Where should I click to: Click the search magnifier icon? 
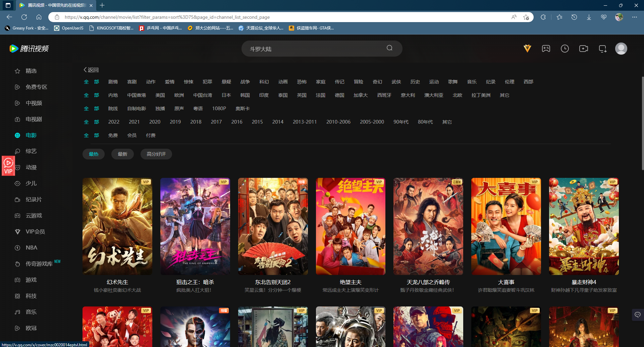[389, 48]
